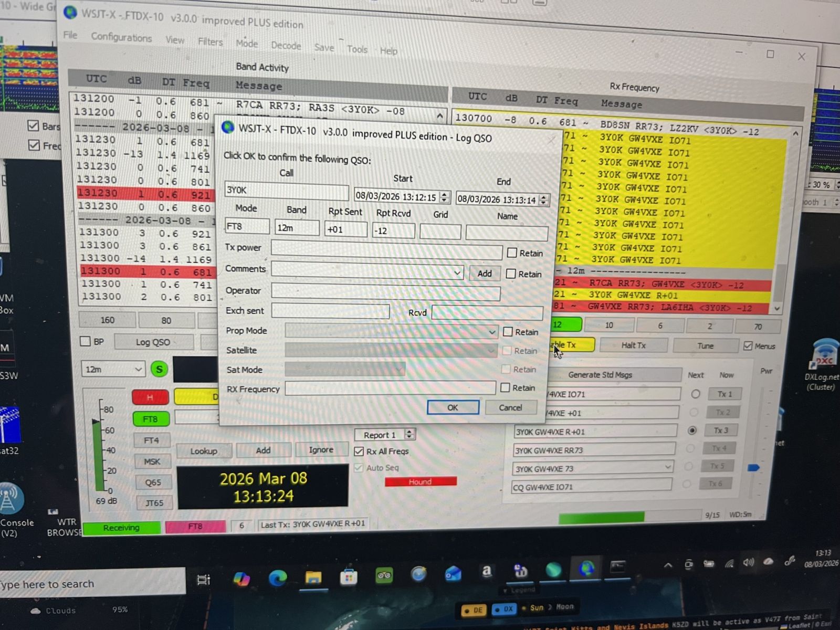Click the red H hound button
This screenshot has height=630, width=840.
tap(150, 397)
